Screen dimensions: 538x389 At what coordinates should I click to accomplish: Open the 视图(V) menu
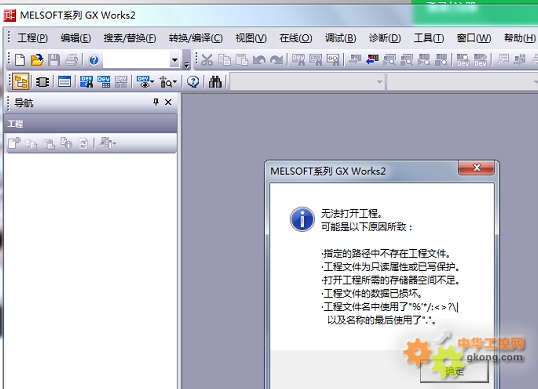coord(251,38)
